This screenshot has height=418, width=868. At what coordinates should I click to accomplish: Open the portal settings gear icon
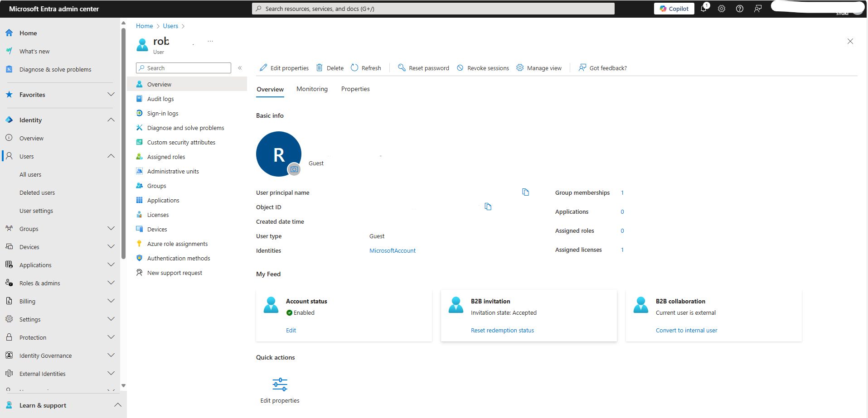722,9
